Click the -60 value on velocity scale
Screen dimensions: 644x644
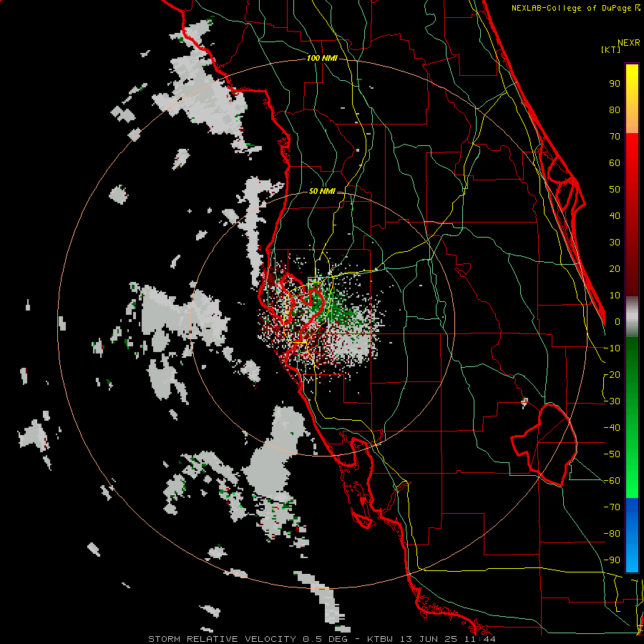pos(612,481)
